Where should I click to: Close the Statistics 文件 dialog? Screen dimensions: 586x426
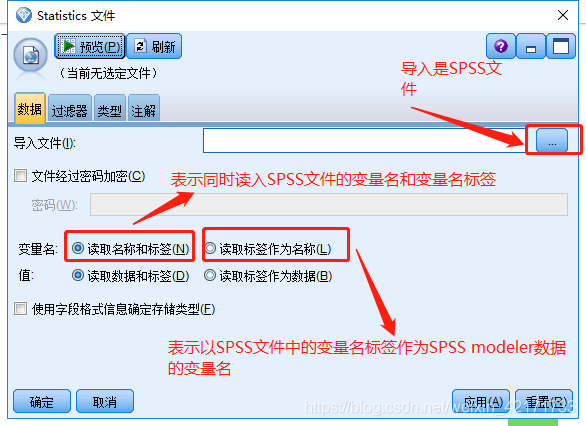563,15
